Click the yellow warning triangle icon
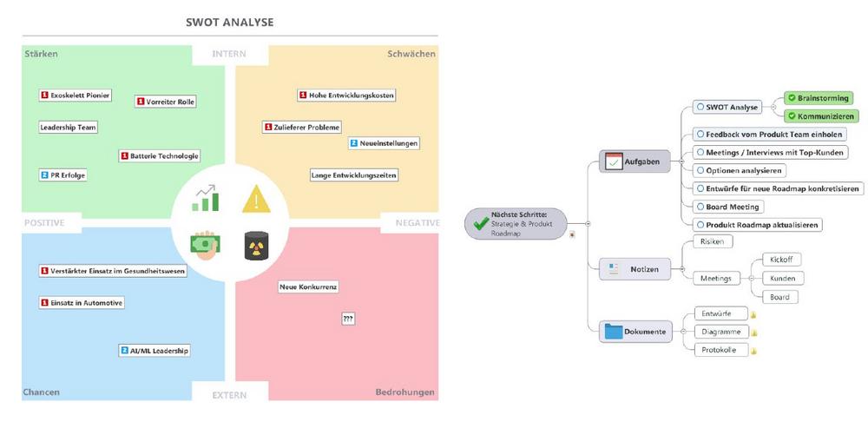Screen dimensions: 868x428 pos(256,200)
